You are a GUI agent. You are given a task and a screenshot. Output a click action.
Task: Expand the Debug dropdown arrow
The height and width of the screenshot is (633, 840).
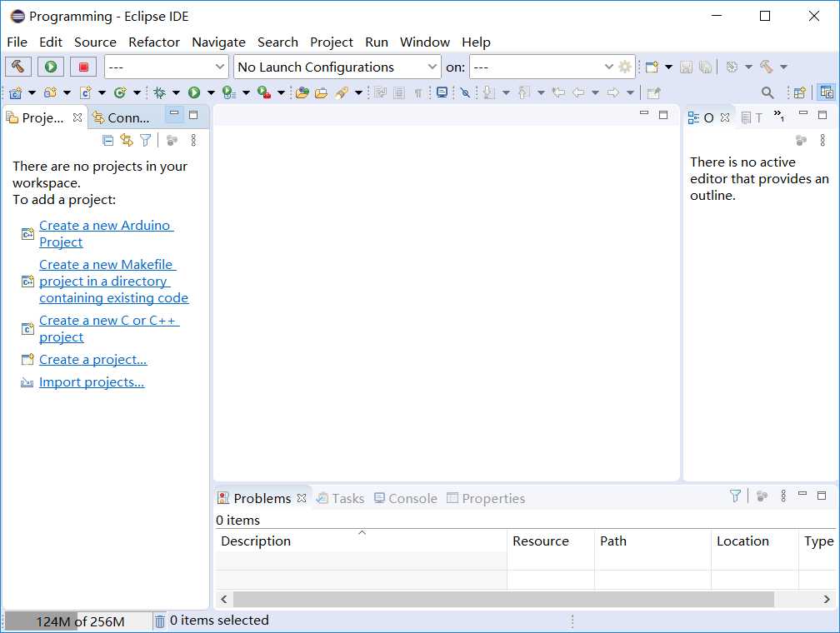(176, 93)
